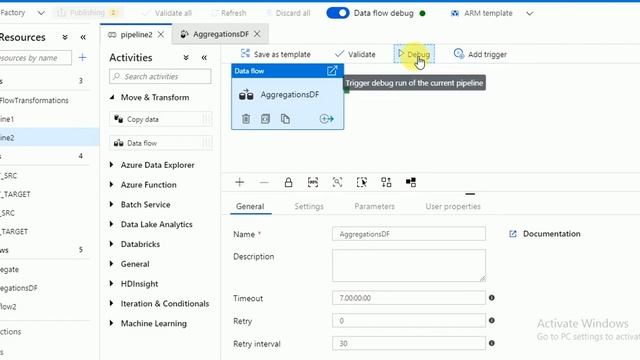
Task: Click the Retry interval info icon
Action: pyautogui.click(x=492, y=343)
